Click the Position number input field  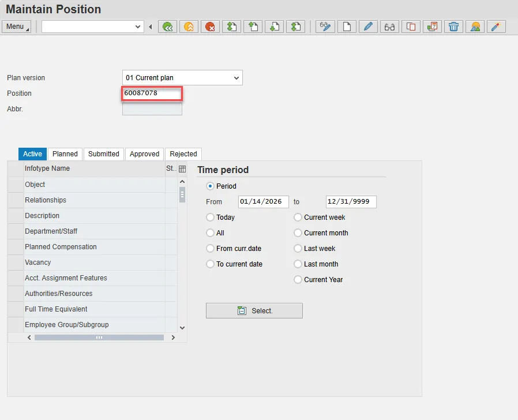click(x=152, y=93)
